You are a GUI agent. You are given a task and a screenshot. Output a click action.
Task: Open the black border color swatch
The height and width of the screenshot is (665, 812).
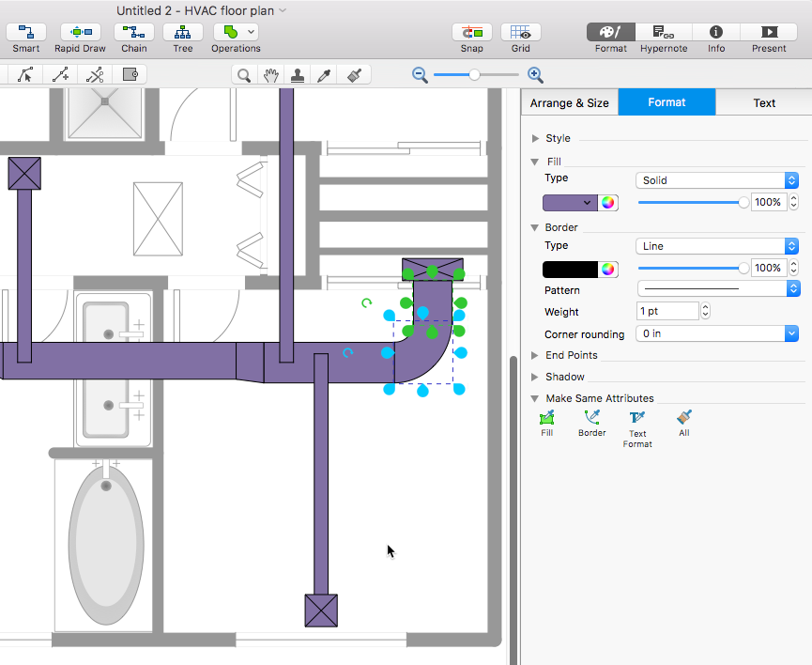click(x=570, y=270)
